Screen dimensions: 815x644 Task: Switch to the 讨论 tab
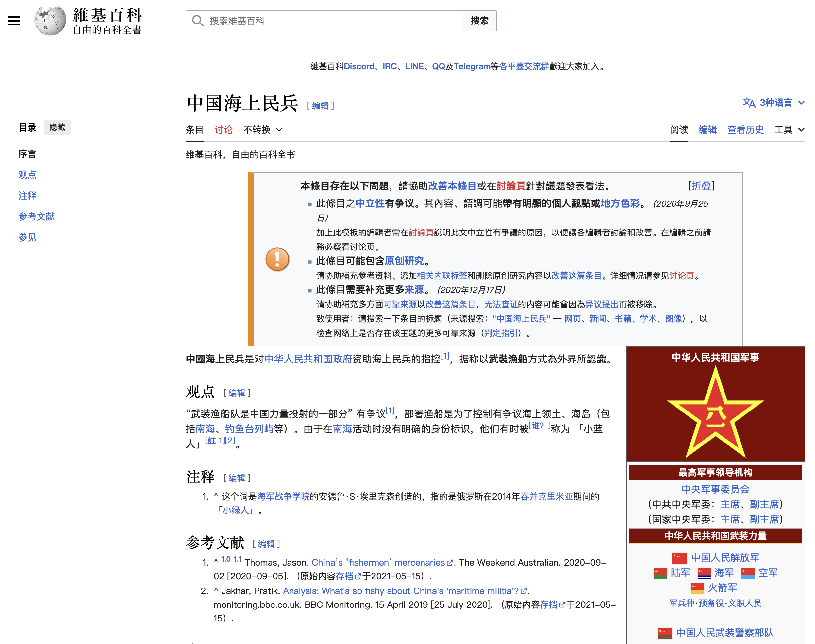tap(224, 130)
